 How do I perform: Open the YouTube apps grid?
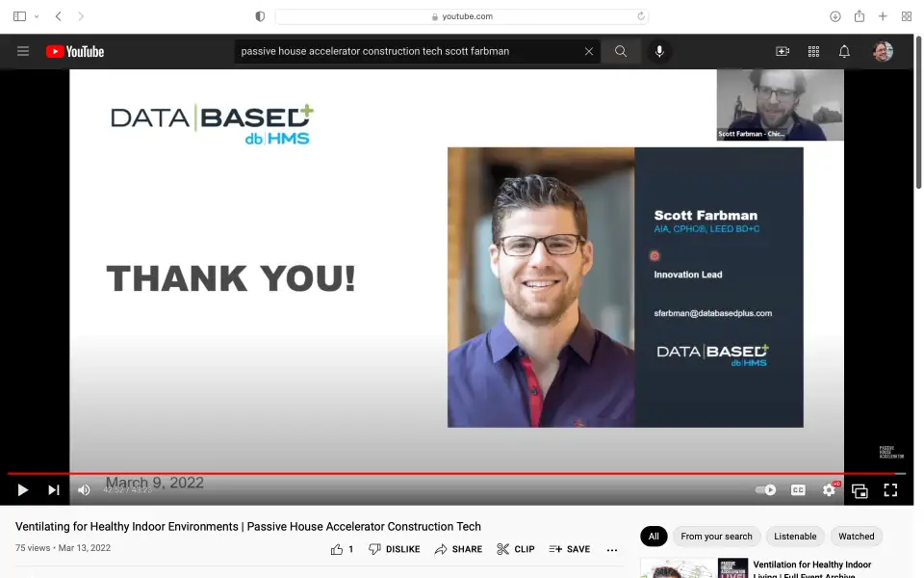tap(813, 51)
